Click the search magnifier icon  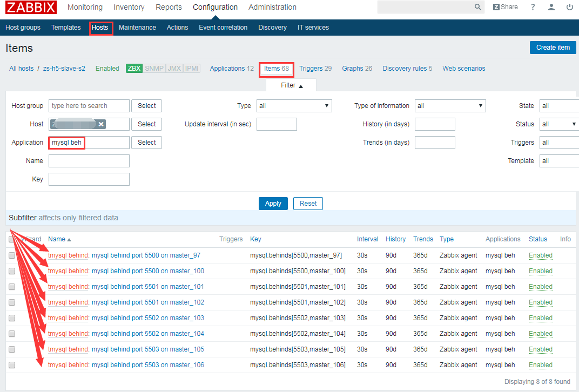click(x=478, y=7)
